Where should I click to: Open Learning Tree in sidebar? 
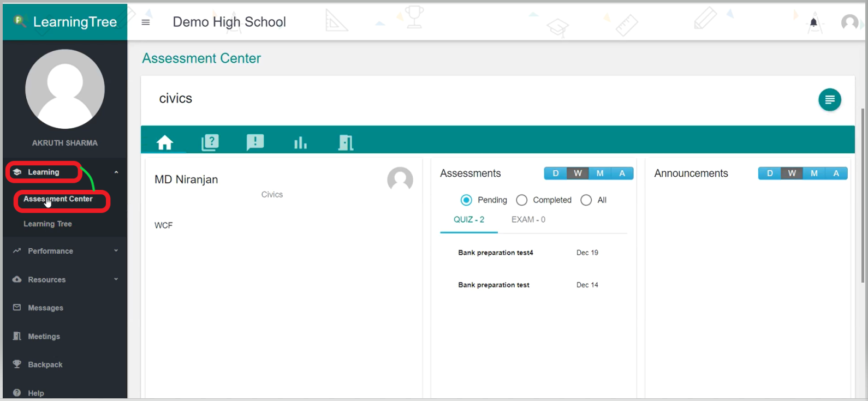(x=47, y=224)
